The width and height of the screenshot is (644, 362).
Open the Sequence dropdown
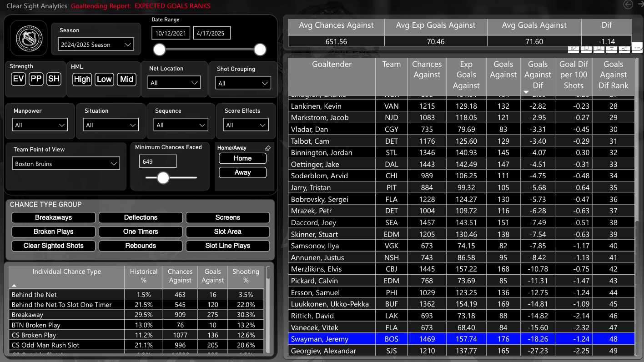point(181,125)
